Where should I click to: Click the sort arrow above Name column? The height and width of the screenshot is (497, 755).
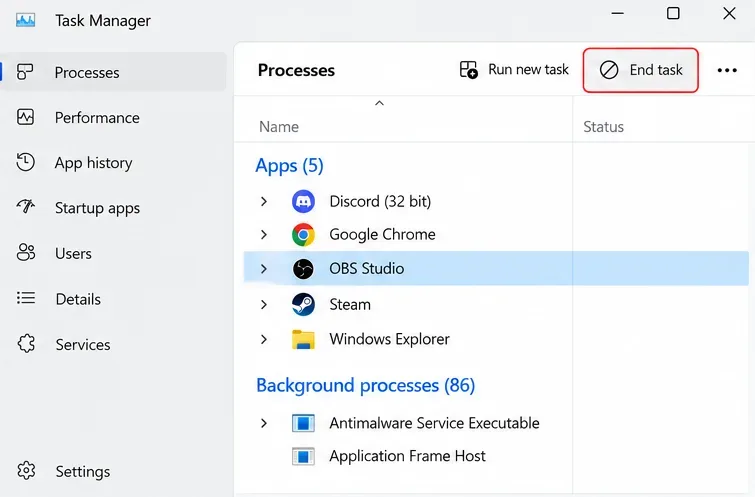coord(379,103)
